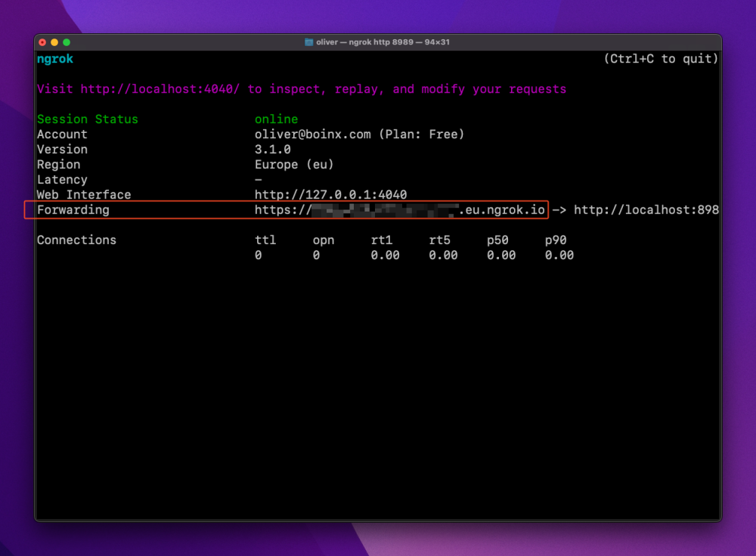Click the folder icon in the title bar
This screenshot has height=556, width=756.
tap(308, 42)
